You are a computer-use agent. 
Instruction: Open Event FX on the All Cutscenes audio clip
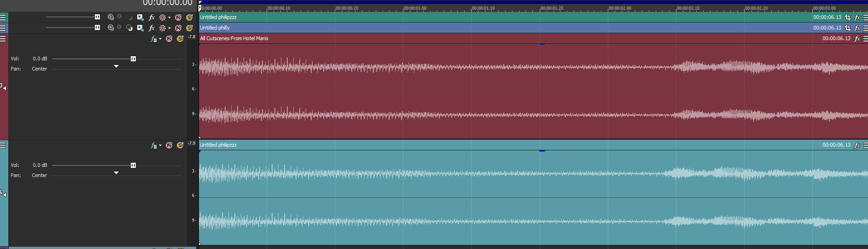coord(857,38)
